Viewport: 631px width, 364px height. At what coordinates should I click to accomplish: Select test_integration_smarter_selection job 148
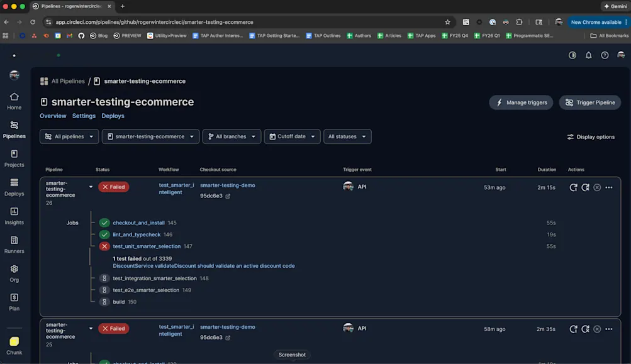(155, 279)
